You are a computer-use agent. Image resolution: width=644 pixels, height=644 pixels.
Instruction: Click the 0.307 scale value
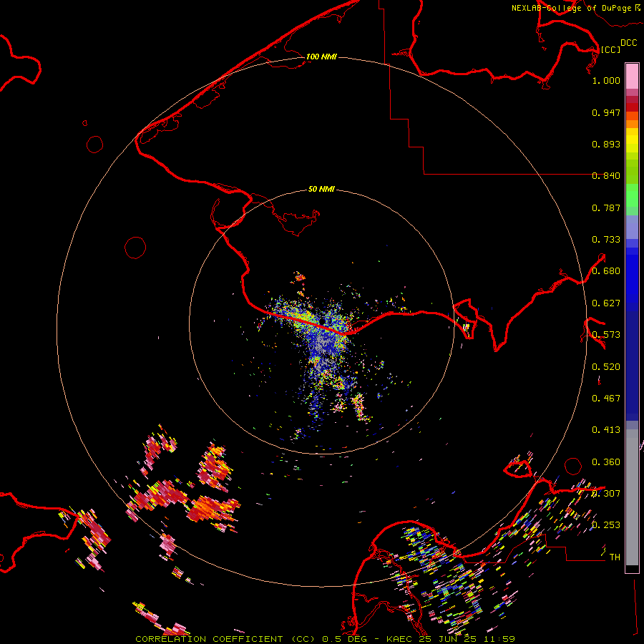tap(606, 494)
